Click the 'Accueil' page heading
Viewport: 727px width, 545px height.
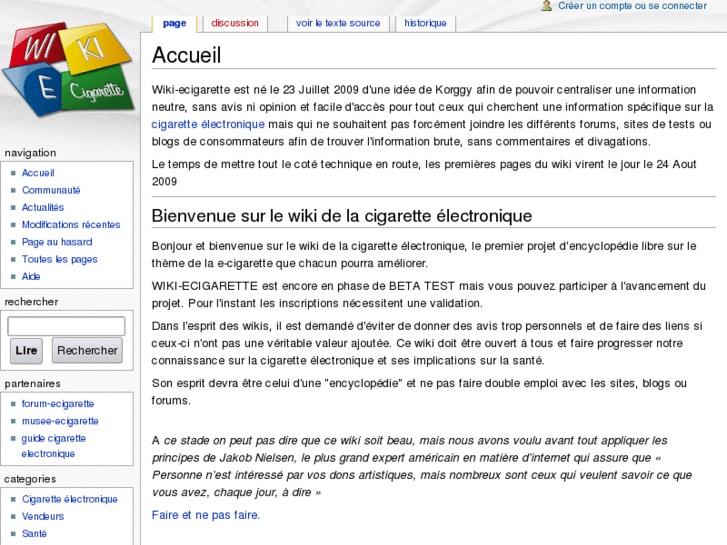(186, 55)
